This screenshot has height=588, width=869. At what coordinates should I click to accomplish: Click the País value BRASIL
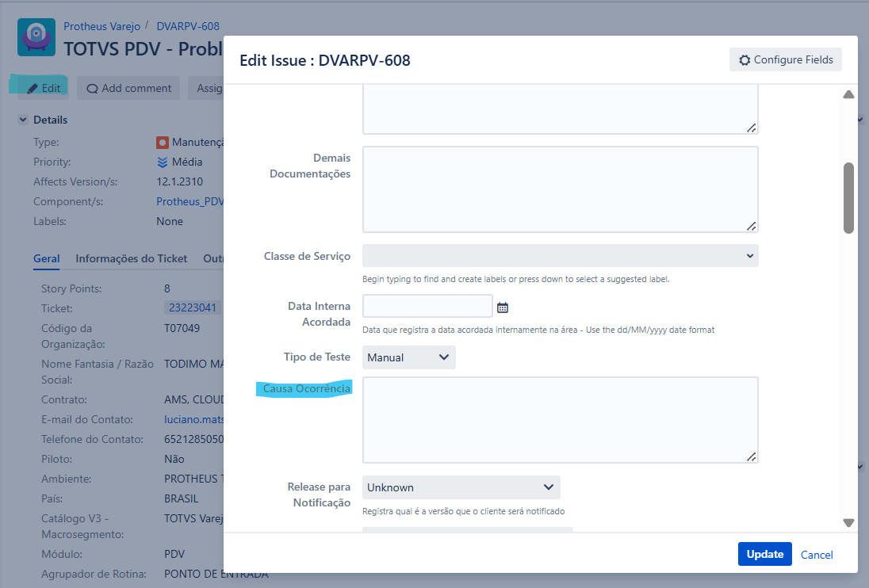[x=182, y=499]
